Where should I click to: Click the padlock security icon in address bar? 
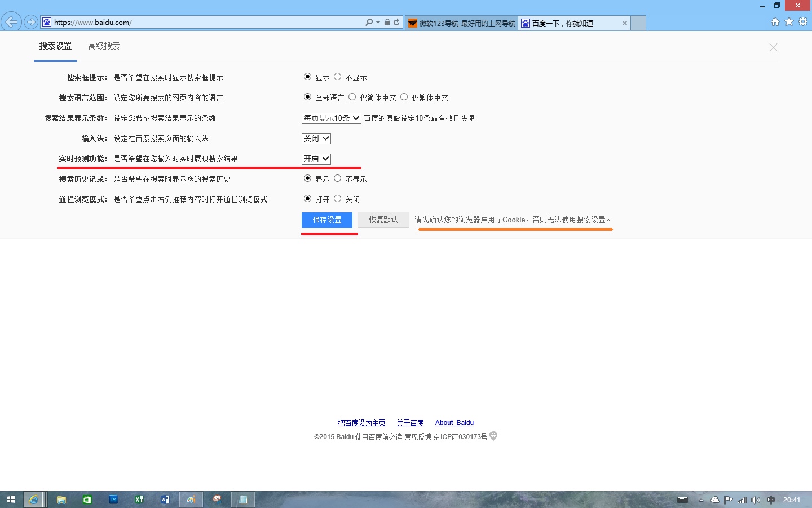[387, 22]
